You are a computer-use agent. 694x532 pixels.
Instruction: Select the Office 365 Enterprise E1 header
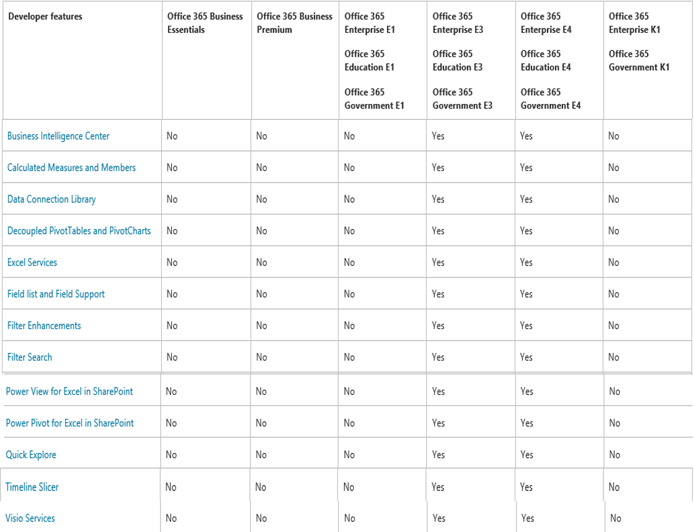click(x=369, y=23)
